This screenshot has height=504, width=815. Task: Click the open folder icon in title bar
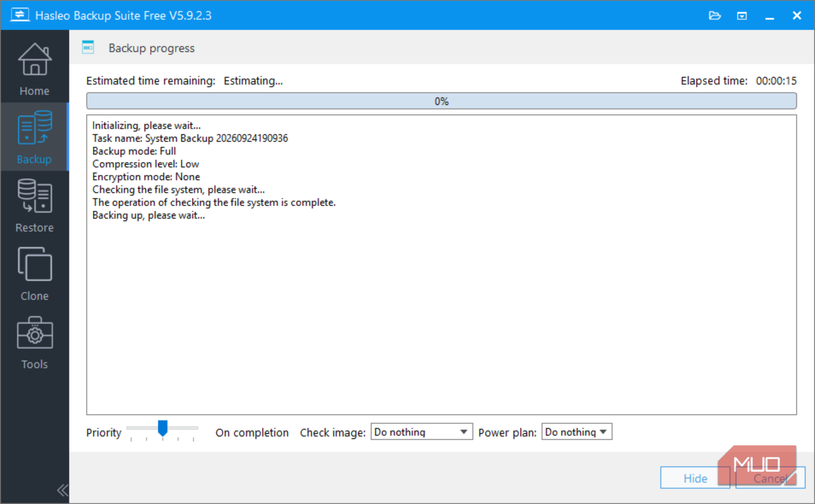pos(715,15)
